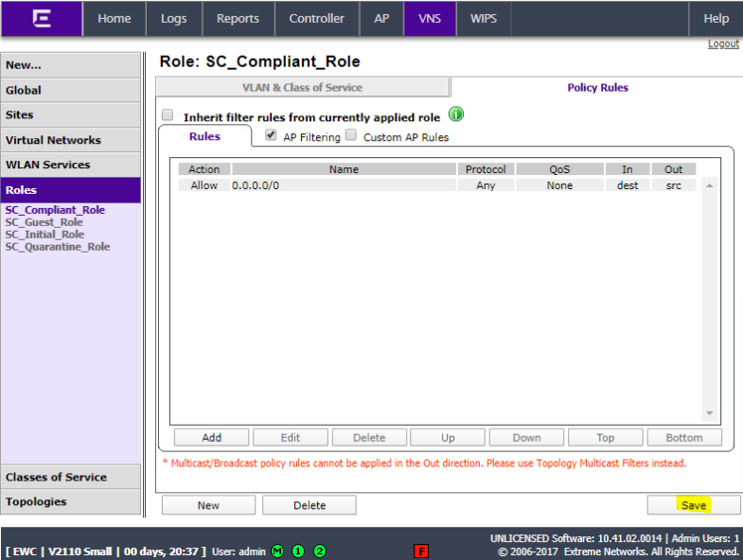Click the Any protocol cell

486,185
